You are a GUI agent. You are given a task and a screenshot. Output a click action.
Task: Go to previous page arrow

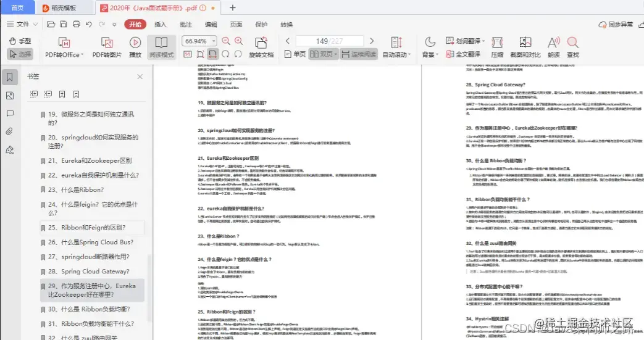pos(288,41)
